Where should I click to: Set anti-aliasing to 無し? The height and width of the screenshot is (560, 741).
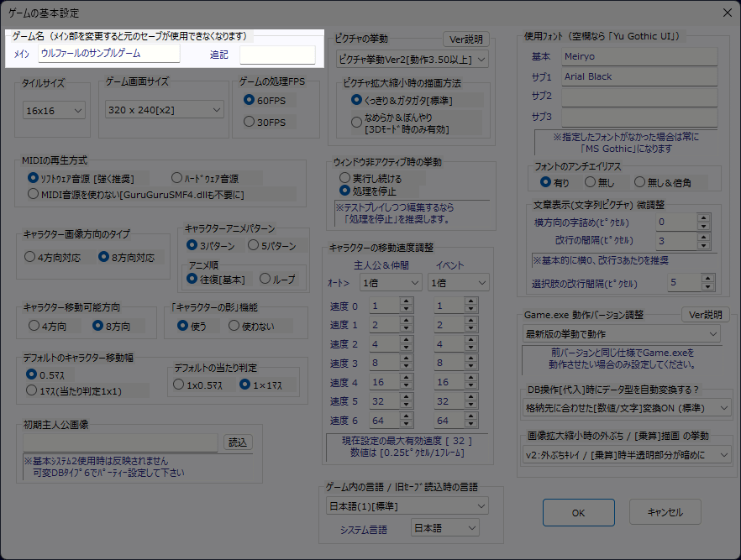(x=590, y=181)
